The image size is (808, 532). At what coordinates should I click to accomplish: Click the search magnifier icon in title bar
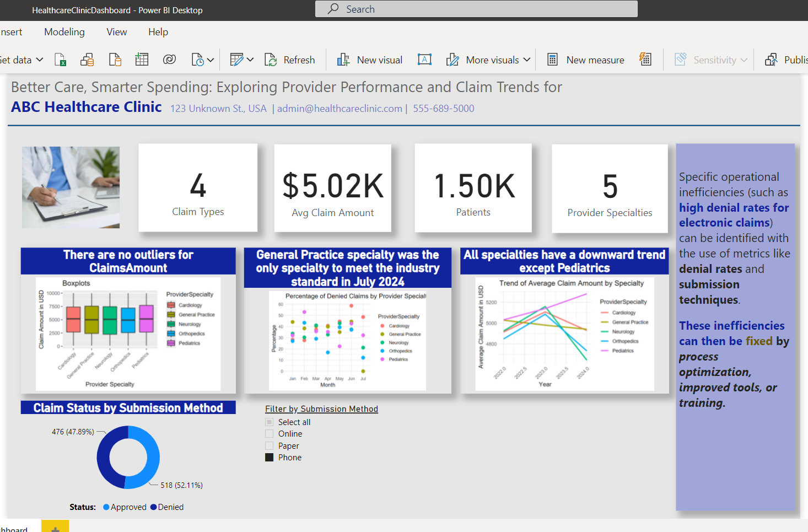tap(333, 9)
